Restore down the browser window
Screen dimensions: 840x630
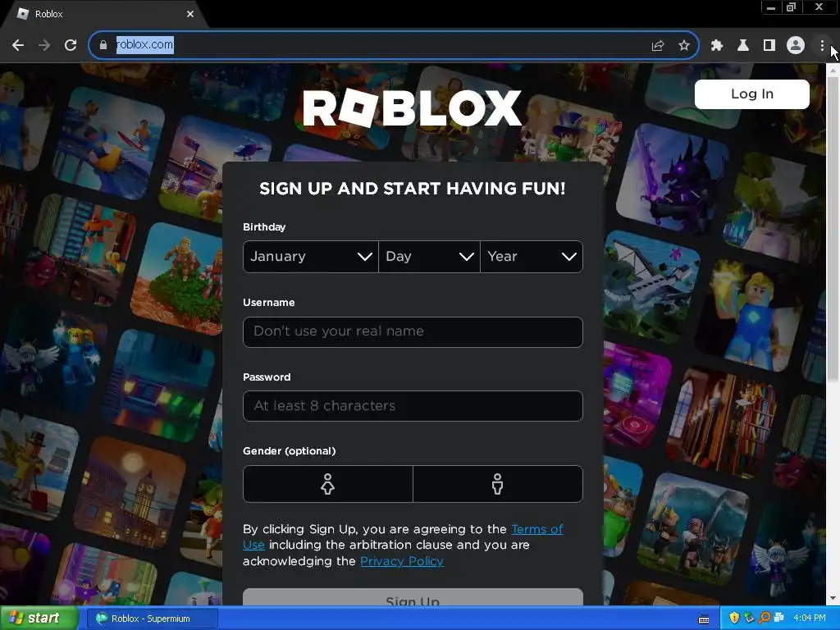click(791, 7)
